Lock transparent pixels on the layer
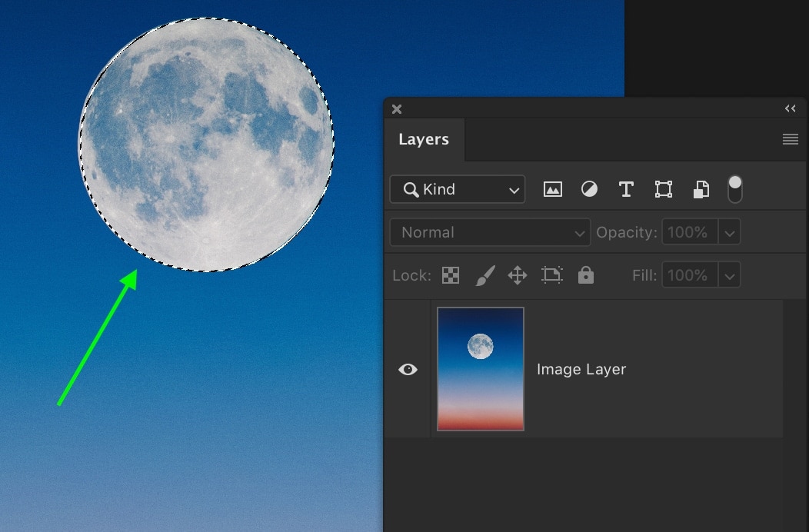 pyautogui.click(x=450, y=274)
